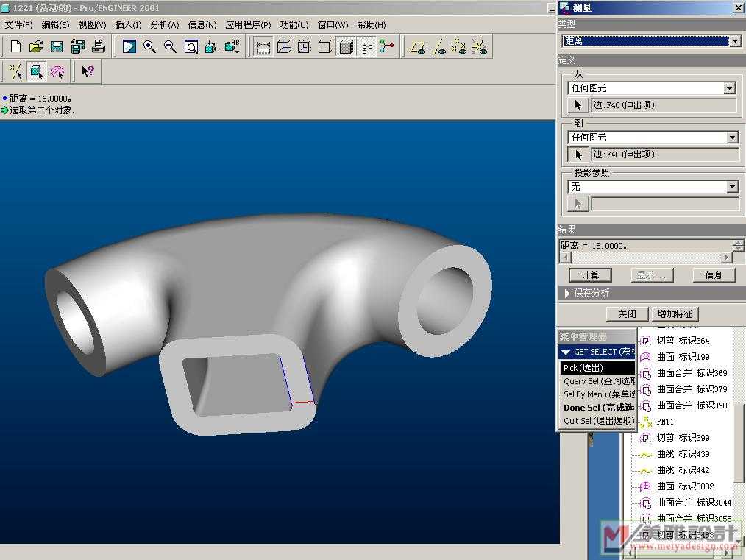Select tree item 曲面合并 标识379

click(x=692, y=389)
